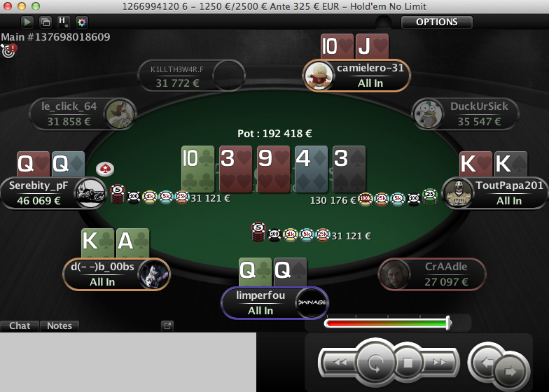Screen dimensions: 549x392
Task: Switch to the Notes tab
Action: tap(60, 326)
